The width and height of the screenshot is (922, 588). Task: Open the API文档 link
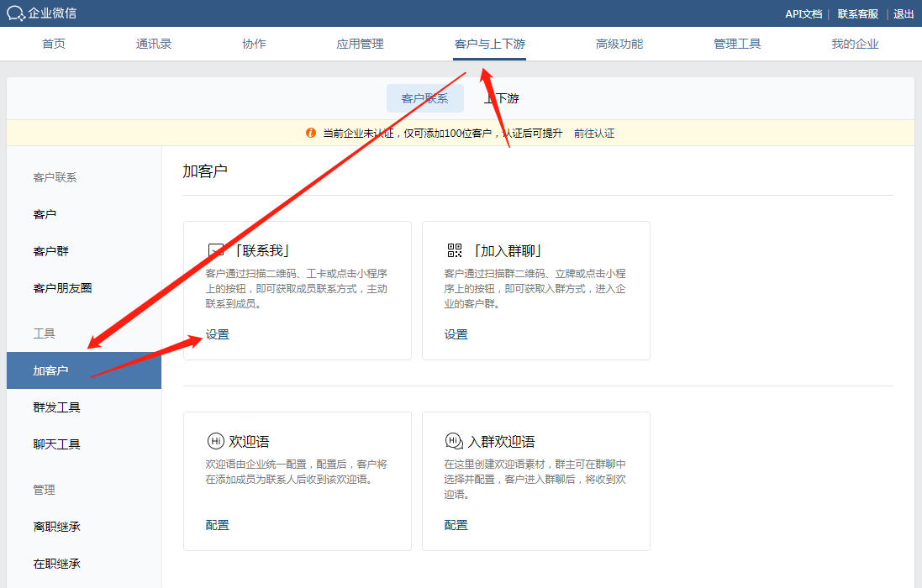pyautogui.click(x=803, y=13)
